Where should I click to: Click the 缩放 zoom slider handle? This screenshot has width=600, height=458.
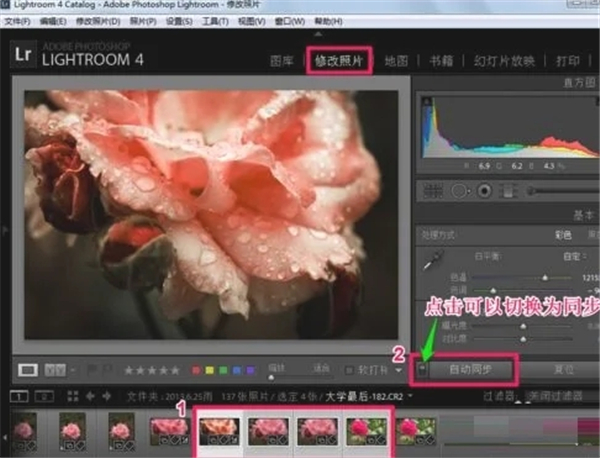pos(271,378)
